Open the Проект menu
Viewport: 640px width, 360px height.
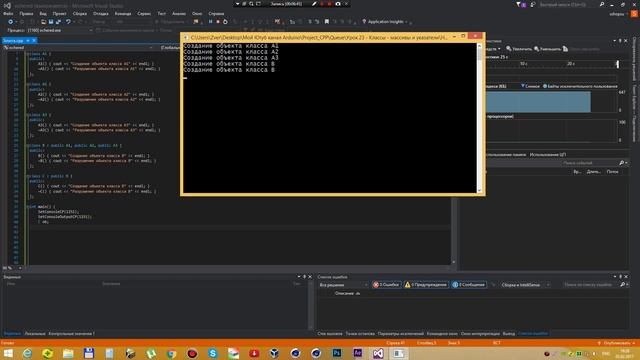click(x=59, y=13)
